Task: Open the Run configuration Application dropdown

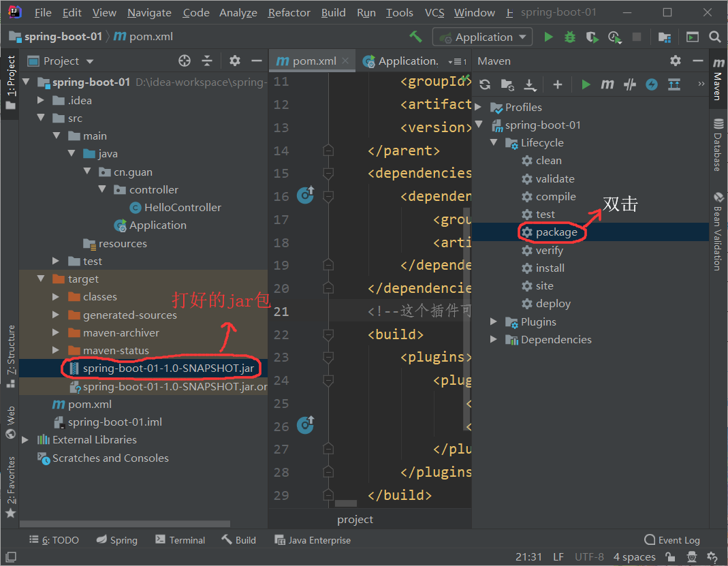Action: tap(482, 37)
